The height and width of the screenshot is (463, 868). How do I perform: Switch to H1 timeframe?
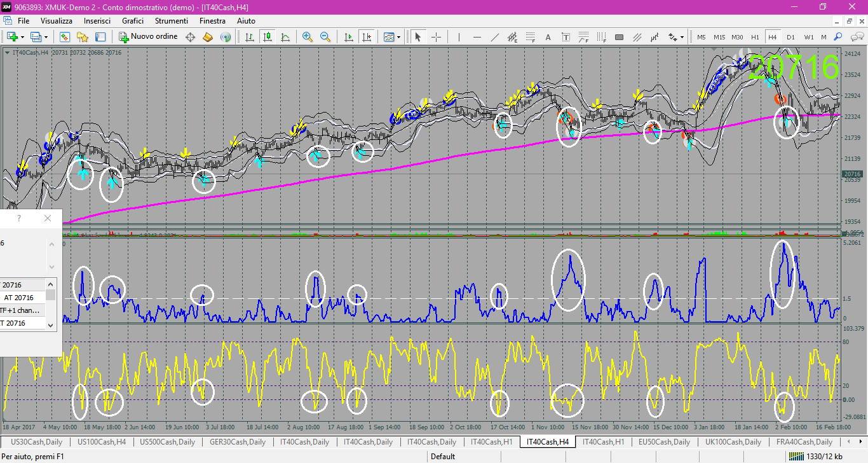click(755, 37)
